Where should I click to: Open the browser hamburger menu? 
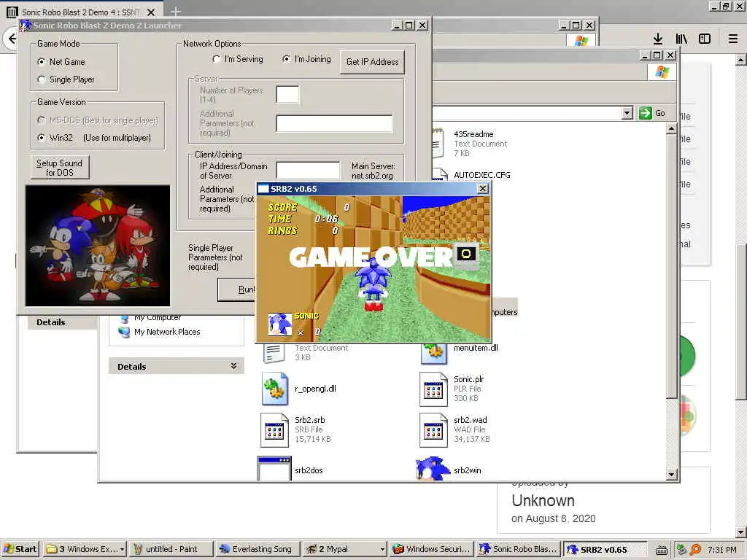coord(732,39)
